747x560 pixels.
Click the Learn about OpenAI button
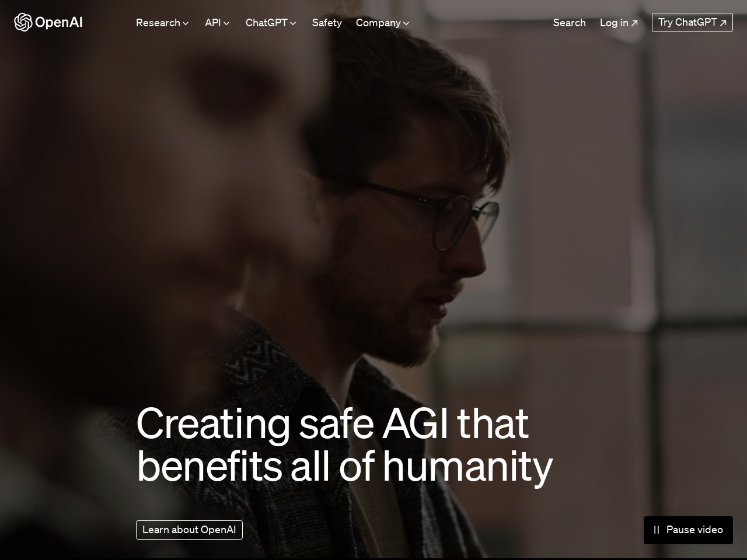[189, 530]
